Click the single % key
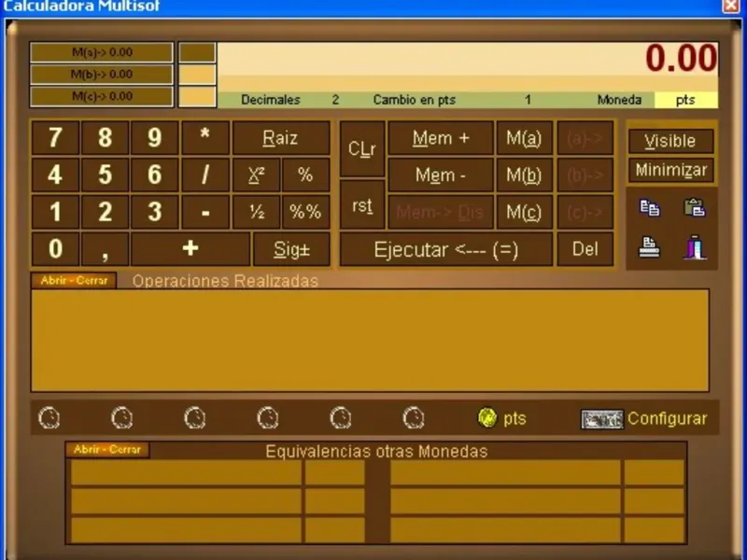This screenshot has width=747, height=560. [x=305, y=175]
